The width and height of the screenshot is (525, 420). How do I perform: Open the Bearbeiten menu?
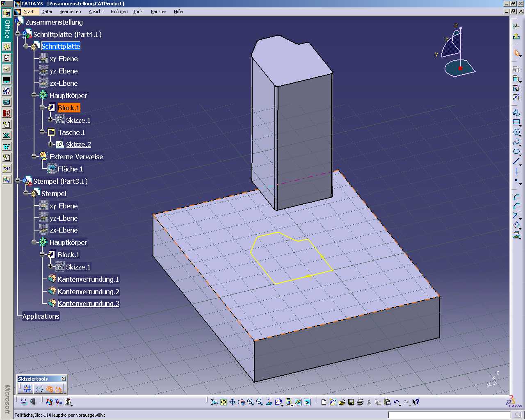coord(70,11)
